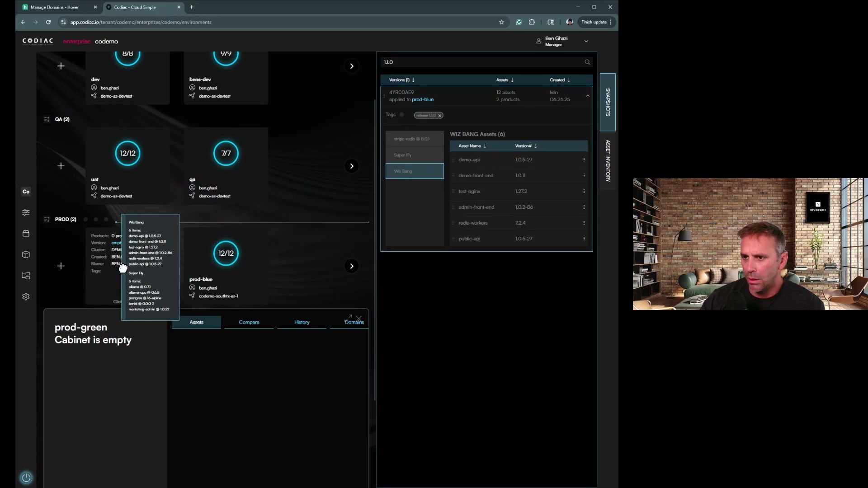868x488 pixels.
Task: Toggle descending sort on the Created column
Action: 569,80
